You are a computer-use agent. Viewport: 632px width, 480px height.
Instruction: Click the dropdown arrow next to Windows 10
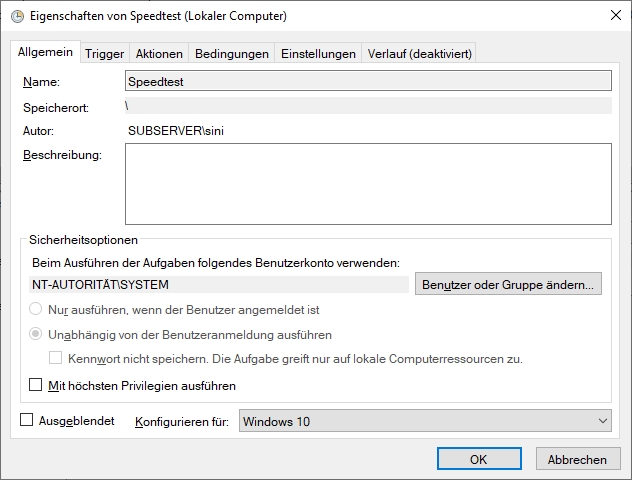pos(603,421)
